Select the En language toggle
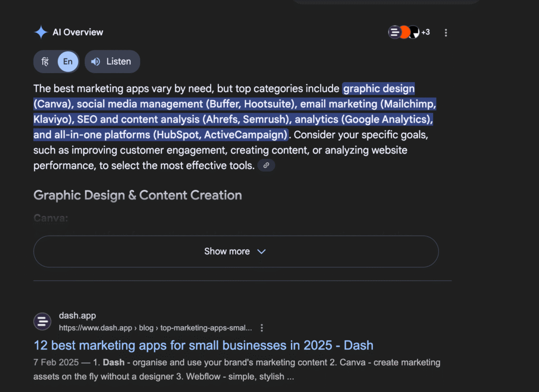539x392 pixels. pyautogui.click(x=67, y=62)
